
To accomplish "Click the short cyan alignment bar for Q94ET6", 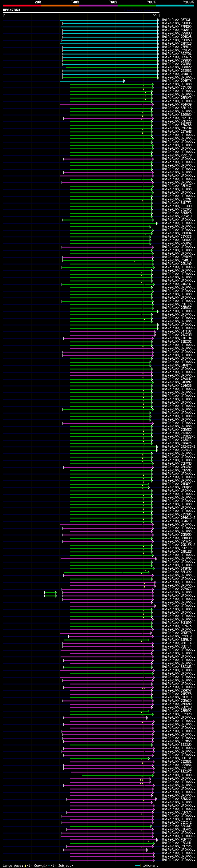I will click(93, 81).
